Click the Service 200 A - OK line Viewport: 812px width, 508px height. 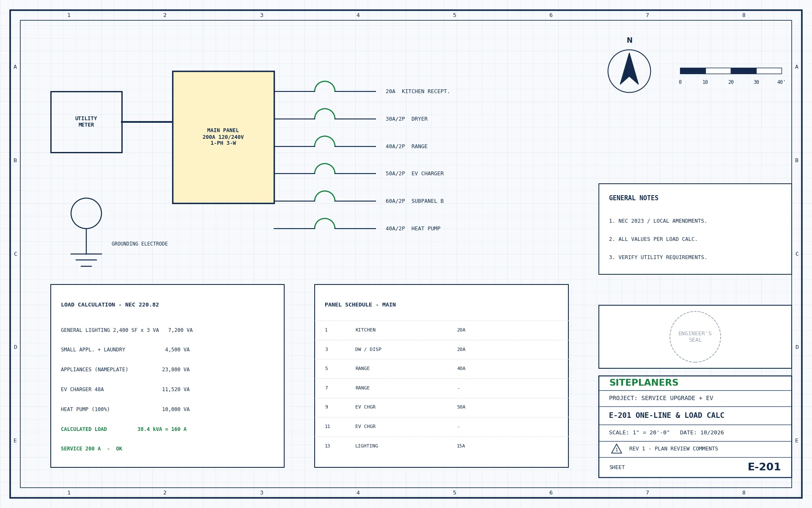click(x=91, y=449)
